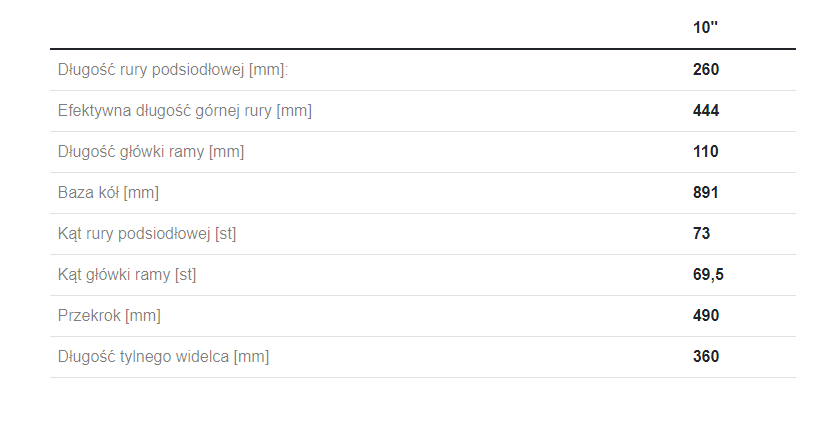Select the 'Efektywna długość górnej rury [mm]' label

(x=185, y=111)
